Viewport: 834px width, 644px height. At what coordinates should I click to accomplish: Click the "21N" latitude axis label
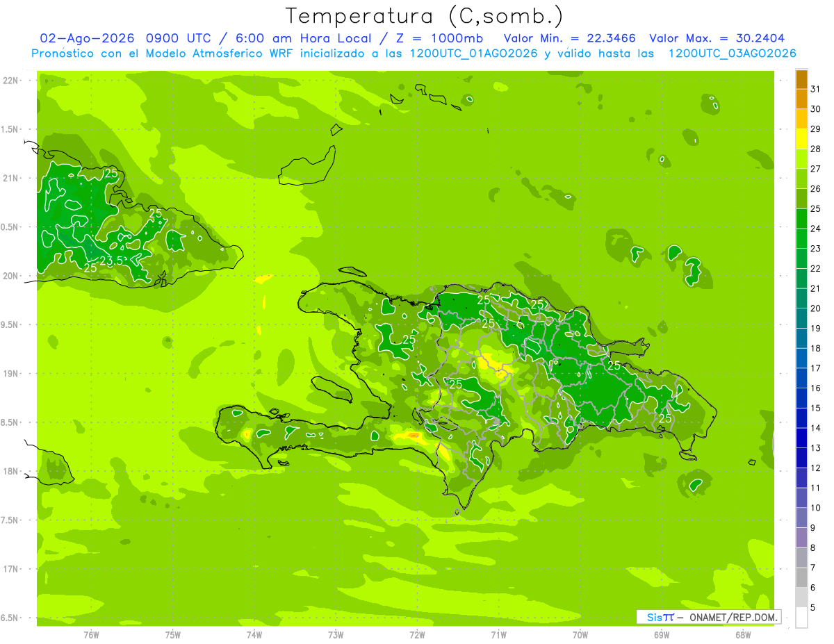[x=10, y=178]
